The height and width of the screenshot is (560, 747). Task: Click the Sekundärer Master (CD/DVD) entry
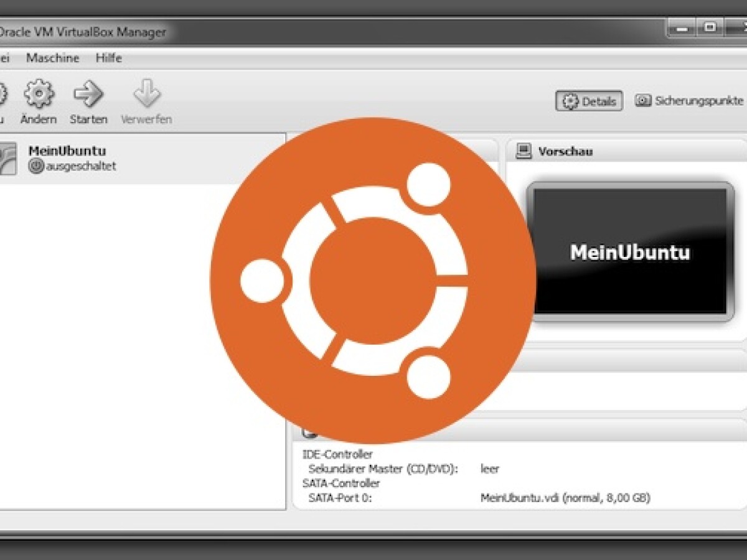[383, 469]
